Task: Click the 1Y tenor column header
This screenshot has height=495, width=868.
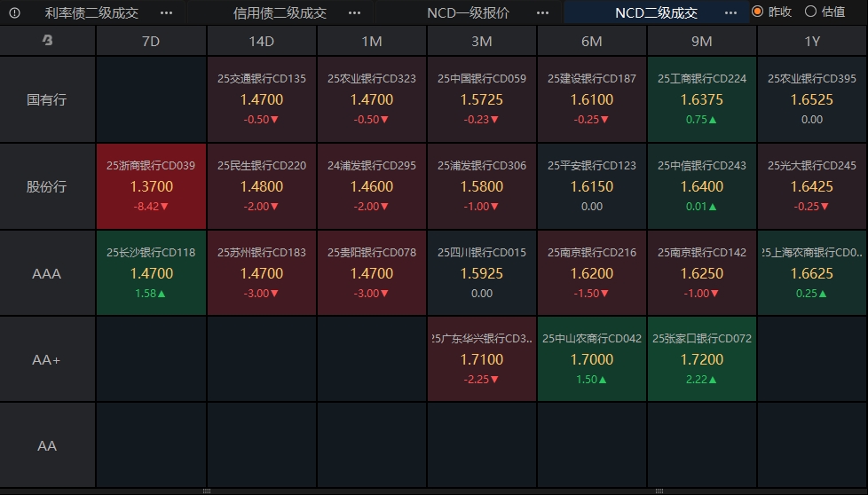Action: click(x=811, y=41)
